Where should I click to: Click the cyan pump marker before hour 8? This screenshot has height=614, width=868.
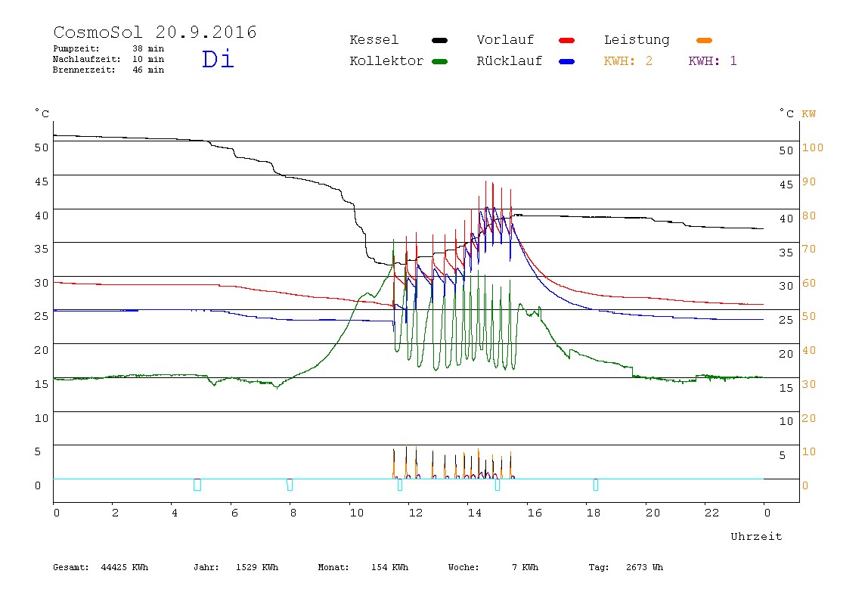coord(290,485)
